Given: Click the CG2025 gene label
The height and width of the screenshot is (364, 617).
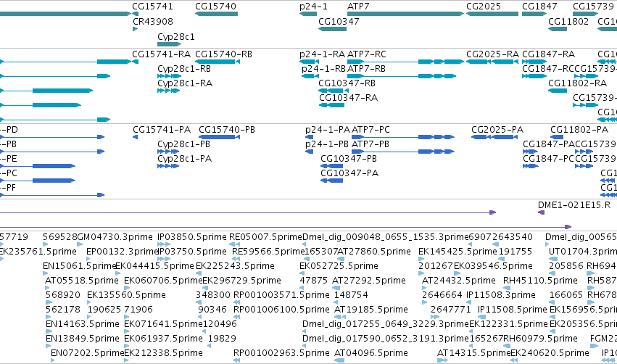Looking at the screenshot, I should [x=484, y=7].
